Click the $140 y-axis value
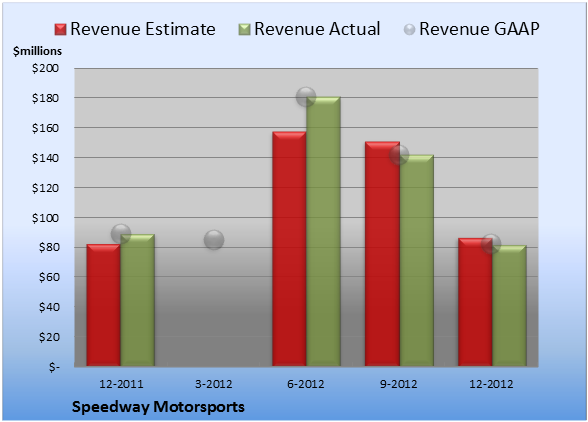Screen dimensions: 588x422 point(45,158)
